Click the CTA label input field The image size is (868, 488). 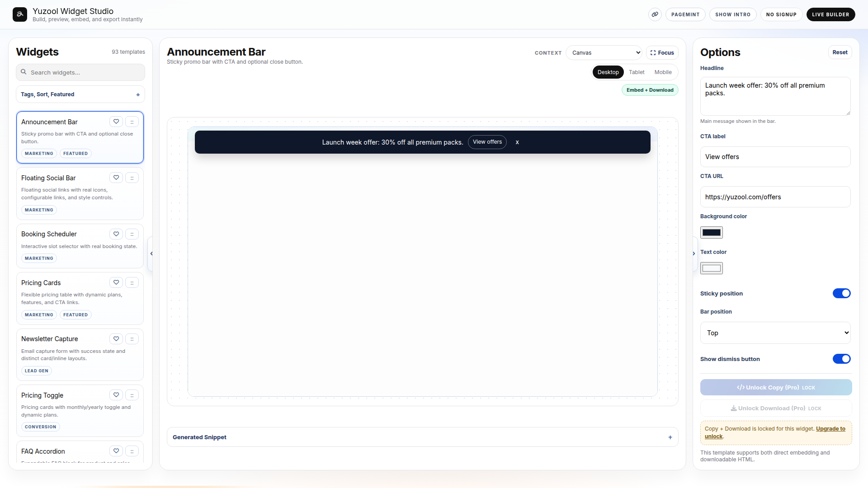(x=775, y=157)
